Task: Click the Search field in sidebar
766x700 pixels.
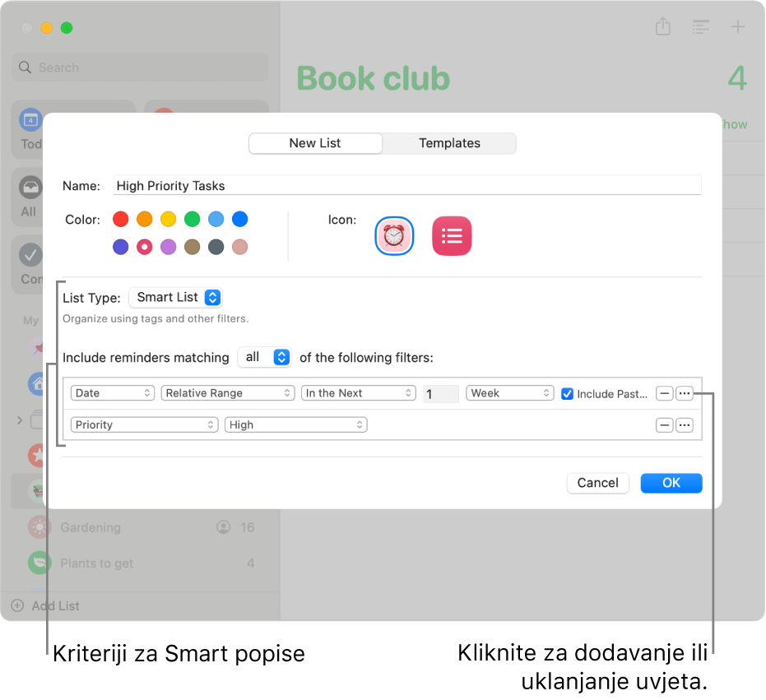Action: pos(140,67)
